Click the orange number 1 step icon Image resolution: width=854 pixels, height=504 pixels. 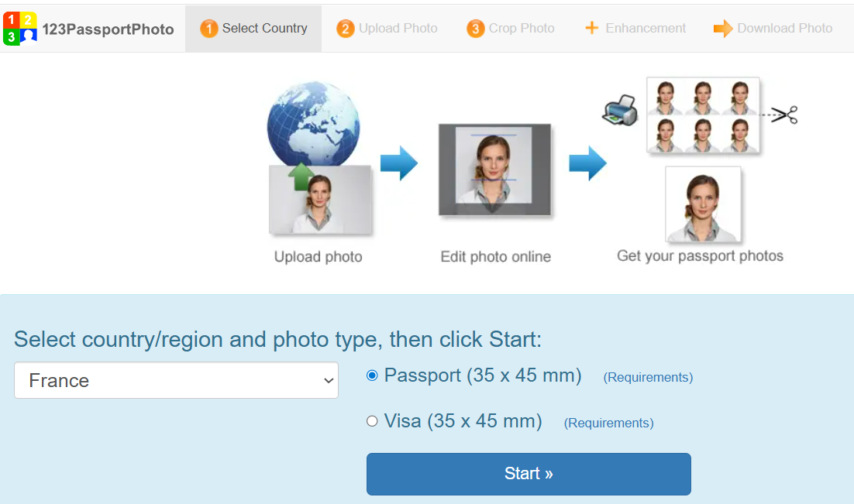click(209, 29)
